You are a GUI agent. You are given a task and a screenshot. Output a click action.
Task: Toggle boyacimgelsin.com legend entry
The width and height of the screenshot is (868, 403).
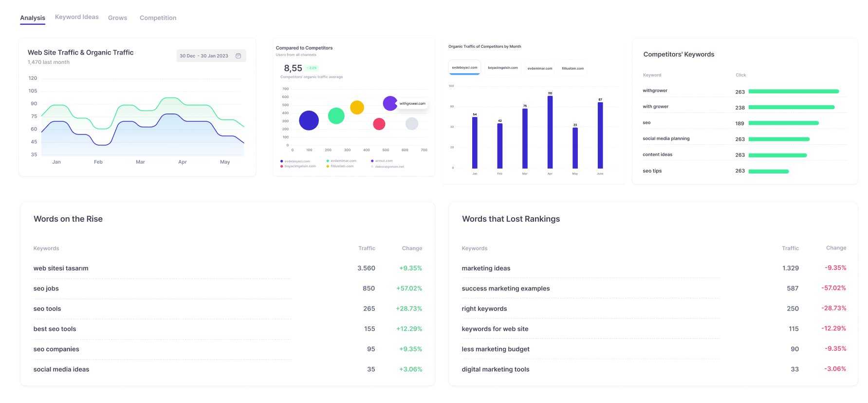coord(298,166)
